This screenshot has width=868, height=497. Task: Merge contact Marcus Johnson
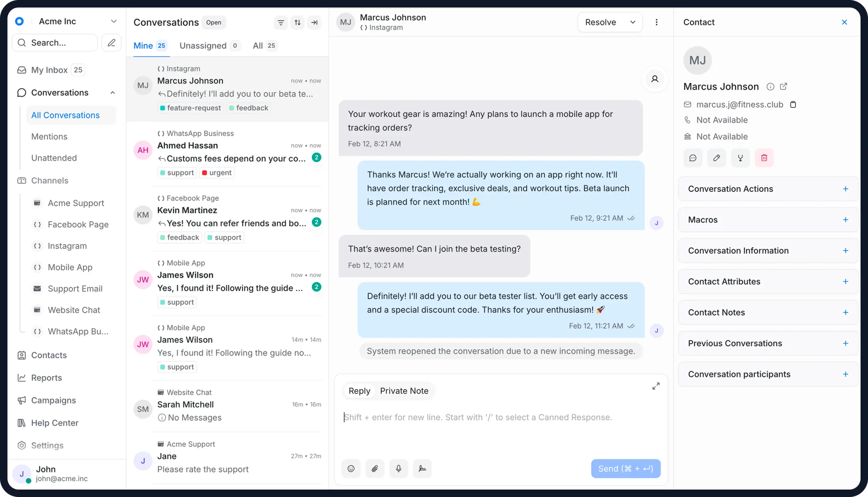(740, 158)
